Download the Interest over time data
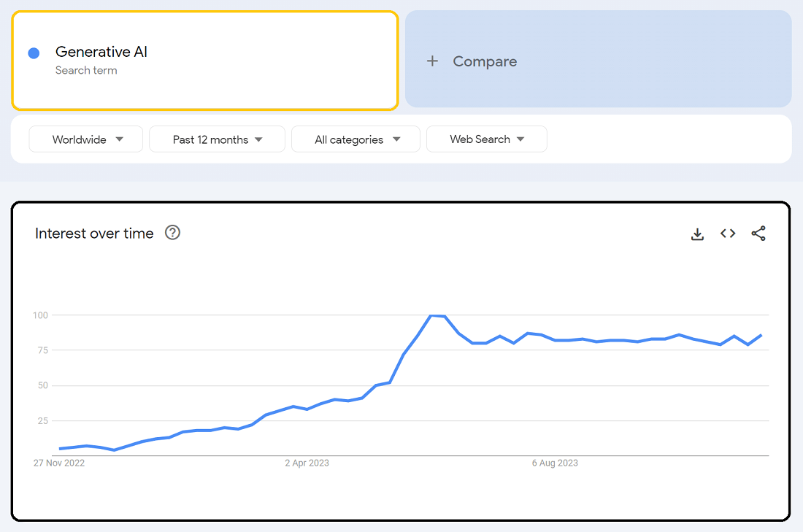The image size is (803, 532). pos(697,234)
